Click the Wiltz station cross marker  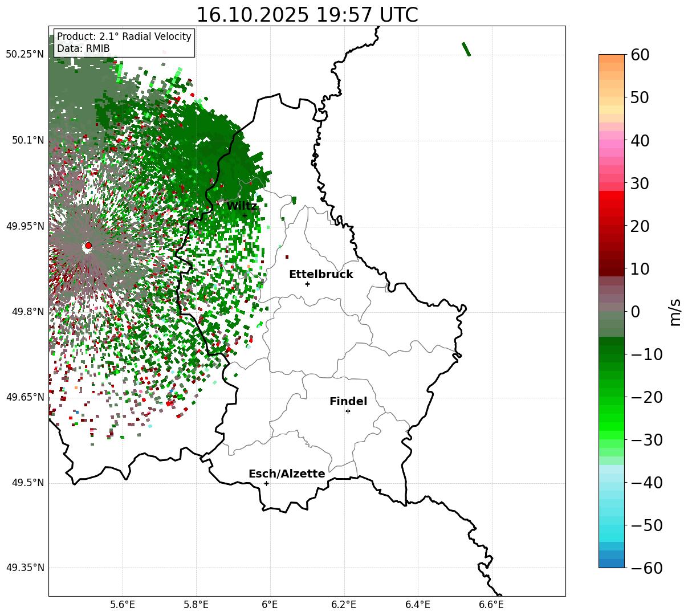coord(245,215)
